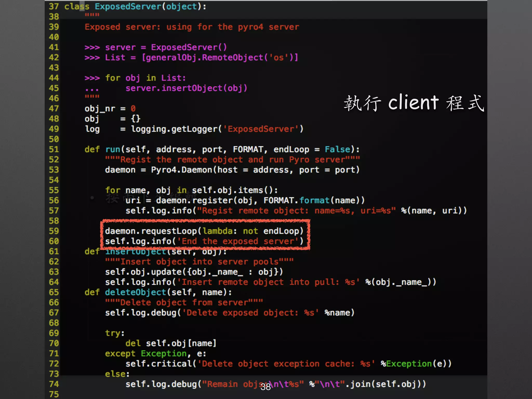Click line number 37 in the gutter
The width and height of the screenshot is (532, 399).
click(54, 6)
